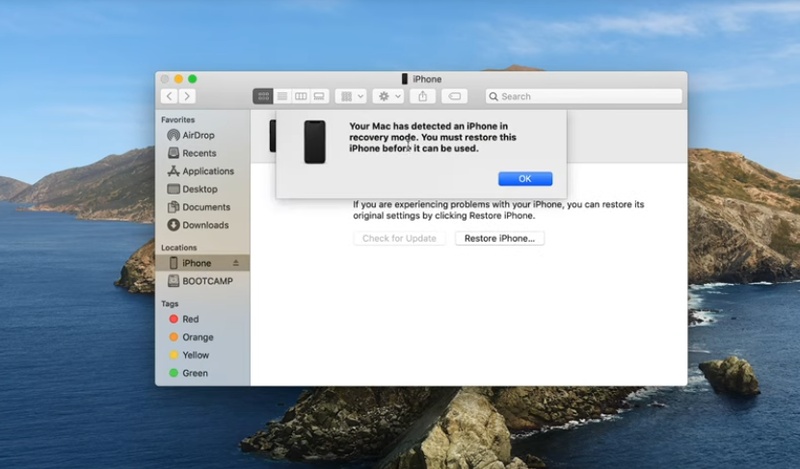Click the Tags sidebar heading
This screenshot has width=800, height=469.
click(169, 304)
